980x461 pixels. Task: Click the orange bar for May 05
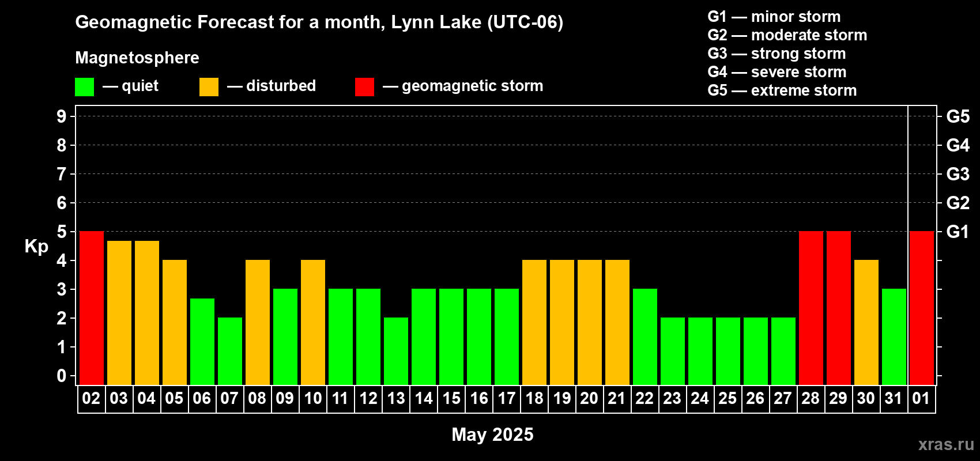(175, 322)
